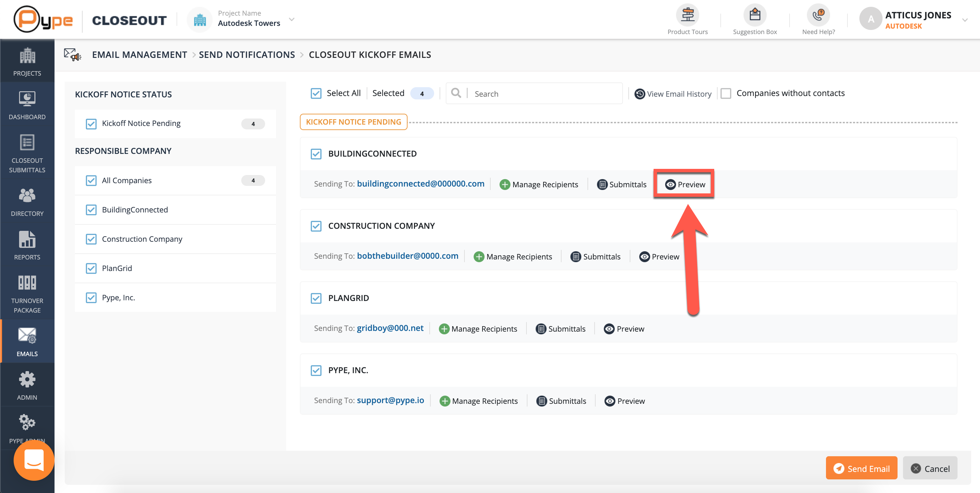Open Reports from the sidebar
The image size is (980, 493).
coord(27,239)
